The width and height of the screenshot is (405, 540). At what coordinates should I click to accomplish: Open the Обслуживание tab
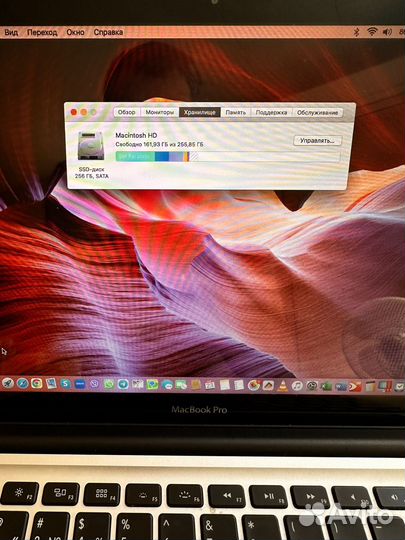pyautogui.click(x=318, y=112)
